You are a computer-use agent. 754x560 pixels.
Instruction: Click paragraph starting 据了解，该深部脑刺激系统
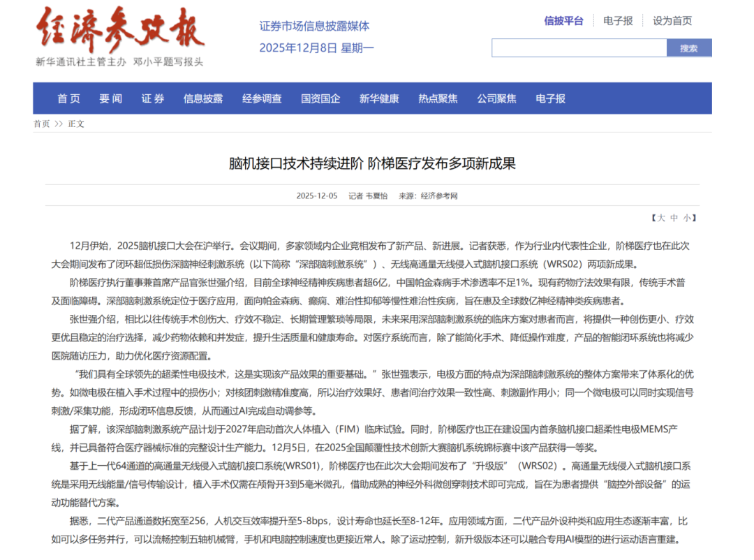pyautogui.click(x=364, y=439)
